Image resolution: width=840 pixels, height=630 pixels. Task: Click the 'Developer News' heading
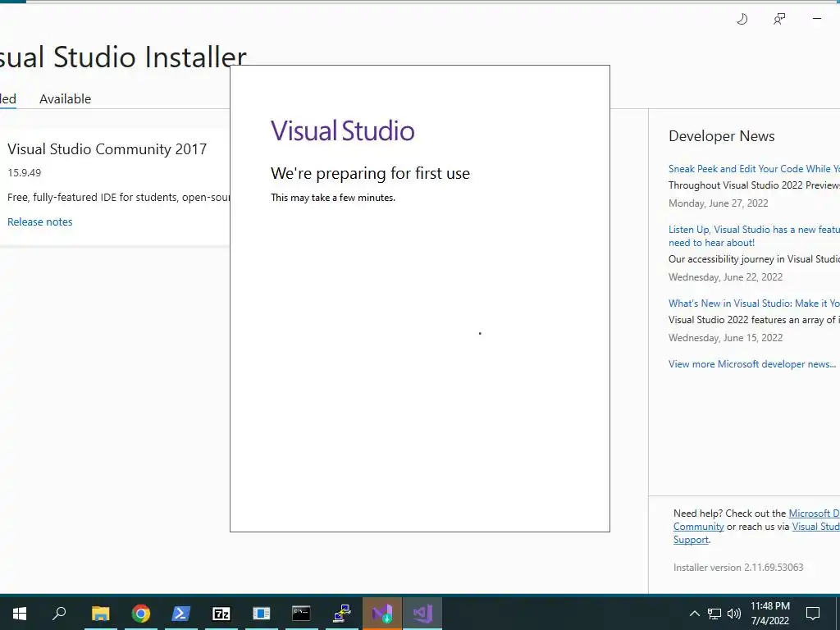coord(722,136)
